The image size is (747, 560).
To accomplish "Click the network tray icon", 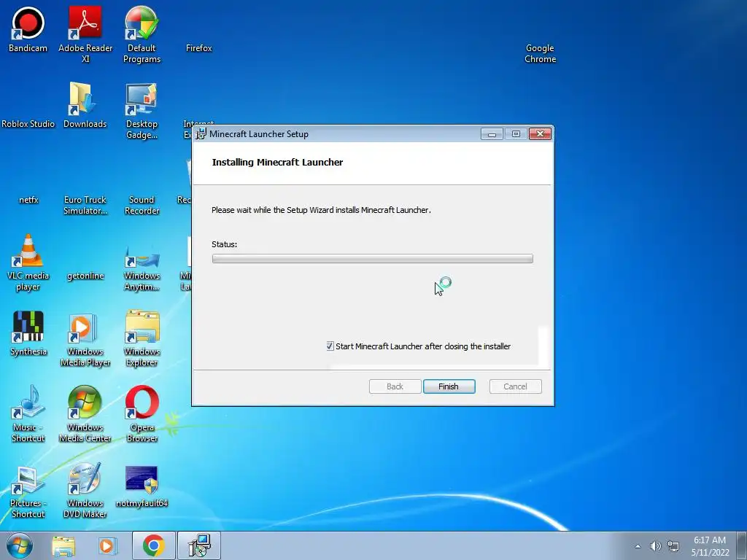I will click(x=673, y=546).
